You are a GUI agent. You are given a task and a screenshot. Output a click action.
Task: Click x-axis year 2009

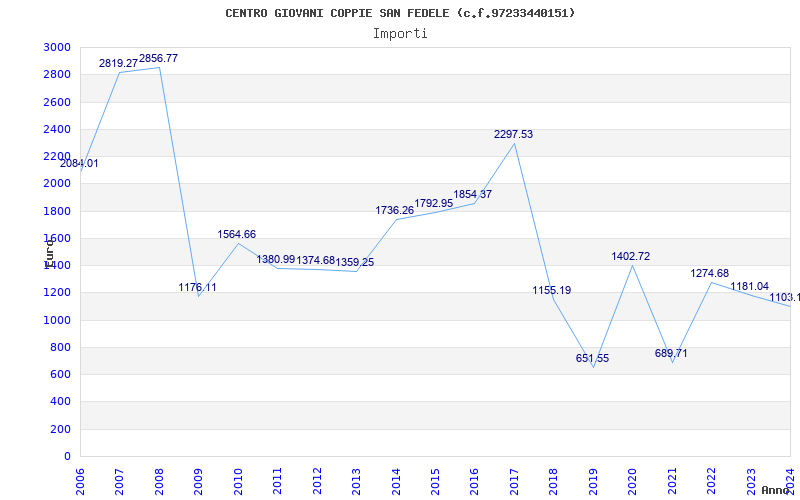198,482
